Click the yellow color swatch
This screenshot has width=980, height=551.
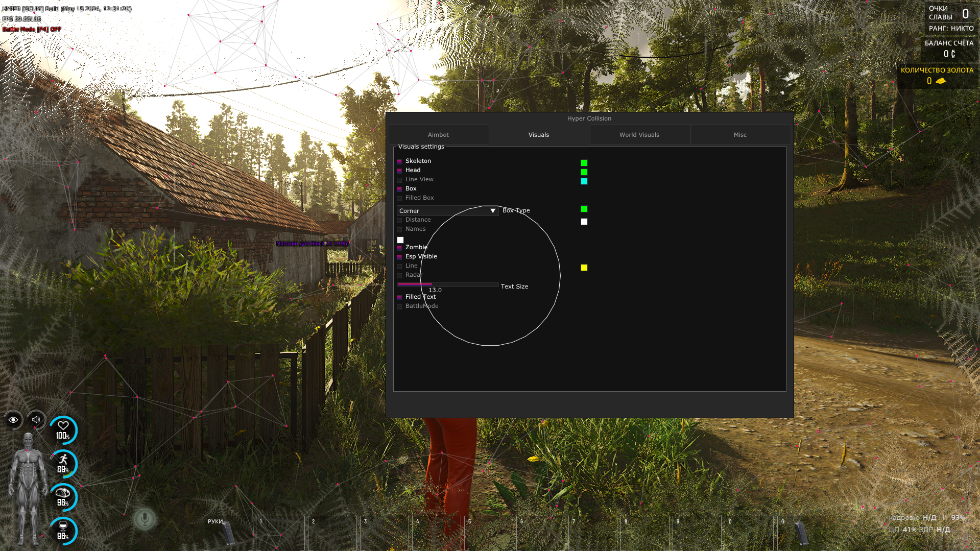tap(584, 268)
